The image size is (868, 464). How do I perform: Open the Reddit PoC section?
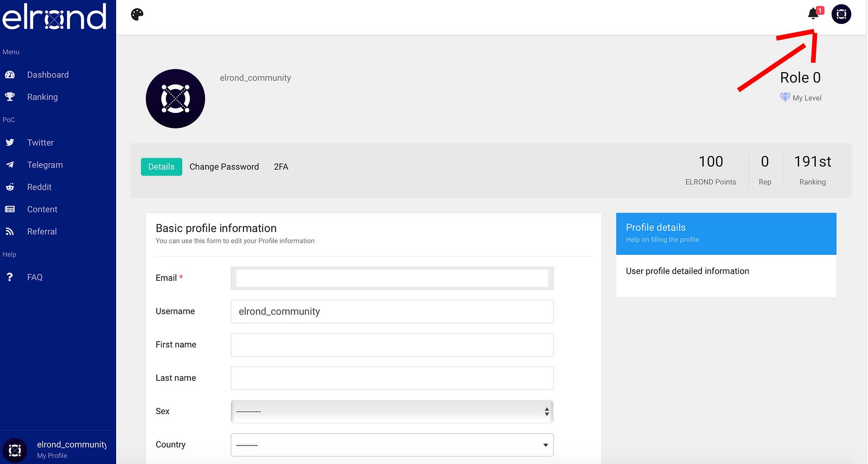pos(39,187)
